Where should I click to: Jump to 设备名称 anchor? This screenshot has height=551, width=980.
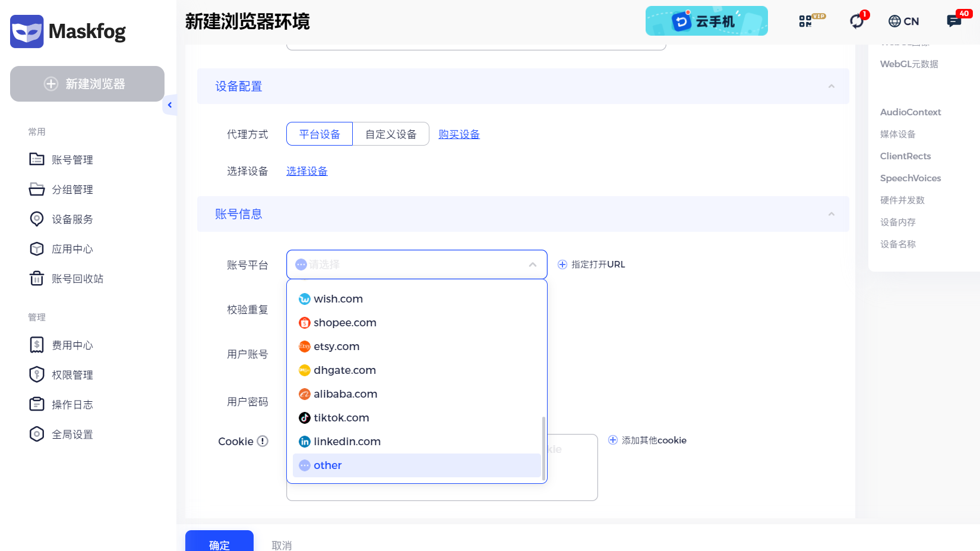point(897,244)
